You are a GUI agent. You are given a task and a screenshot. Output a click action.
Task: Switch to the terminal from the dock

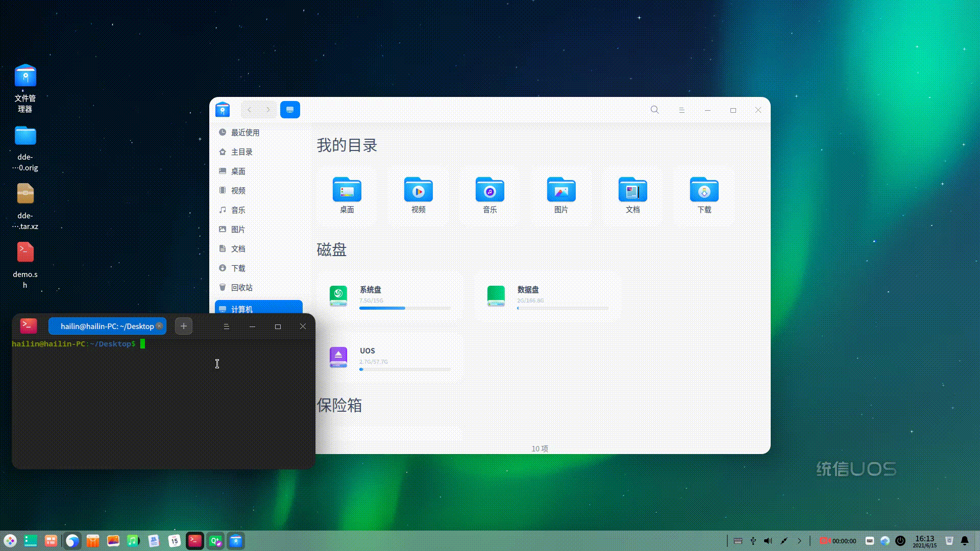(195, 541)
